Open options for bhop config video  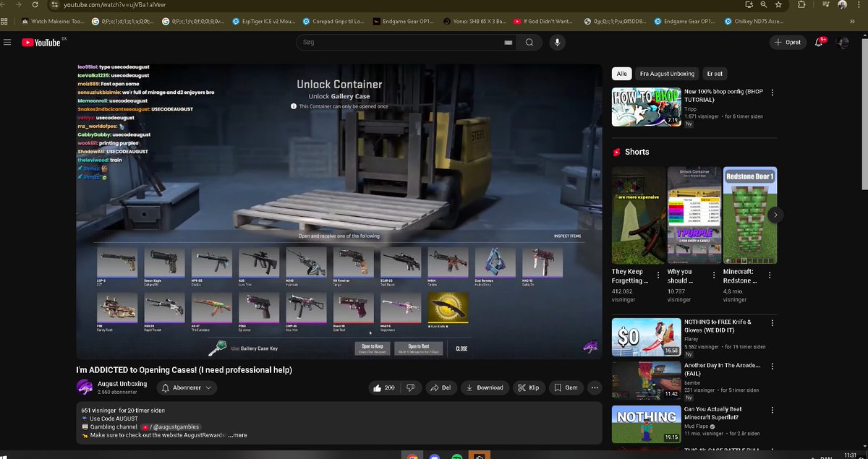click(773, 93)
